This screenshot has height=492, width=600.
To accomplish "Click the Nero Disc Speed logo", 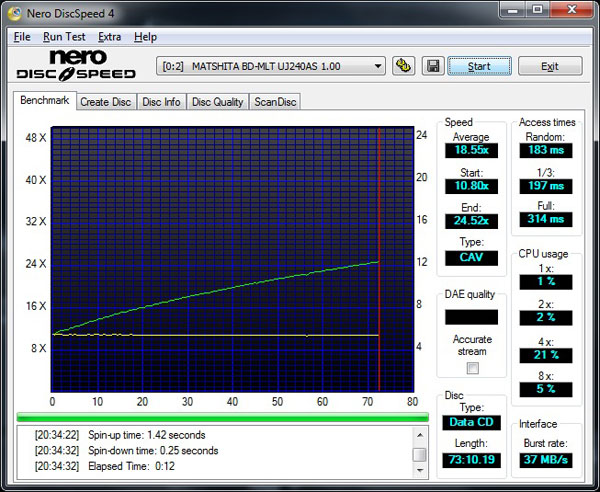I will pos(77,65).
